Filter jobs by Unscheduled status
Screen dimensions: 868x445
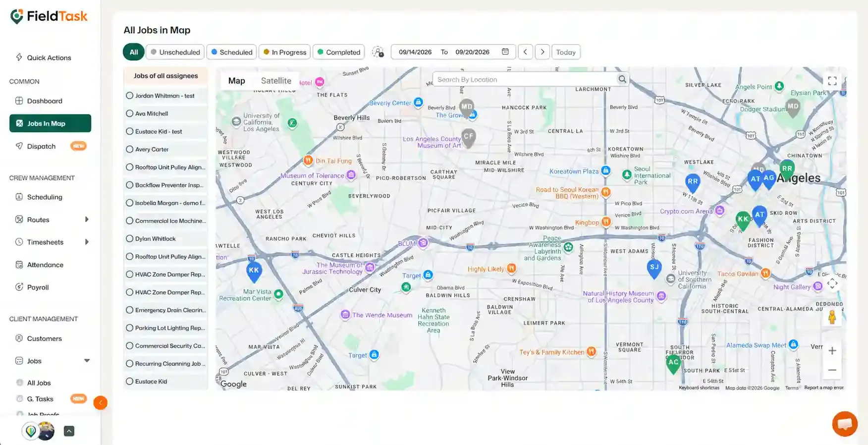175,52
